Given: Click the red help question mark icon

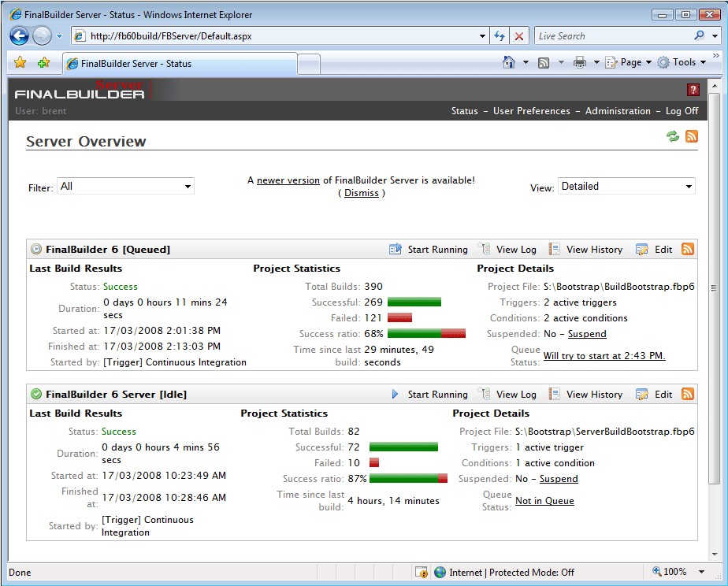Looking at the screenshot, I should (693, 90).
